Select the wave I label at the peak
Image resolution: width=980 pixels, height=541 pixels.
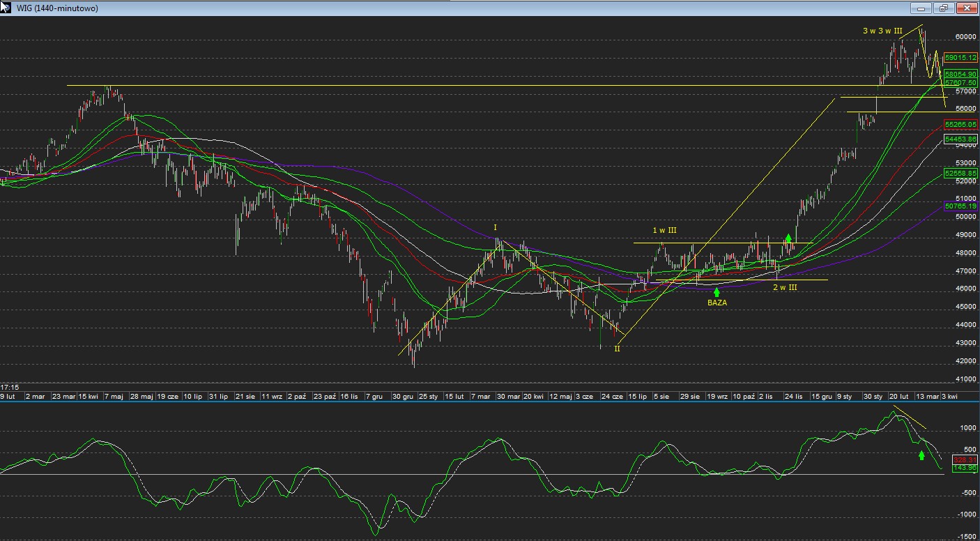pos(495,228)
